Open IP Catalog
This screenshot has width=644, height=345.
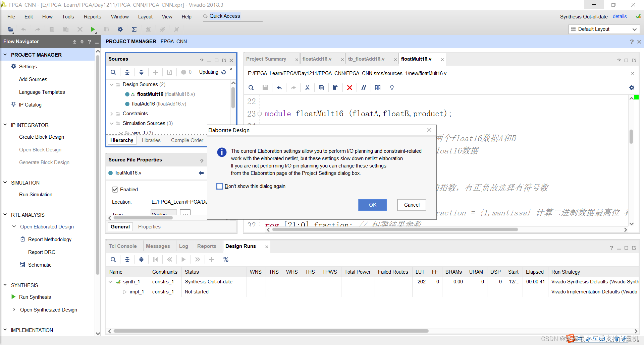point(30,105)
